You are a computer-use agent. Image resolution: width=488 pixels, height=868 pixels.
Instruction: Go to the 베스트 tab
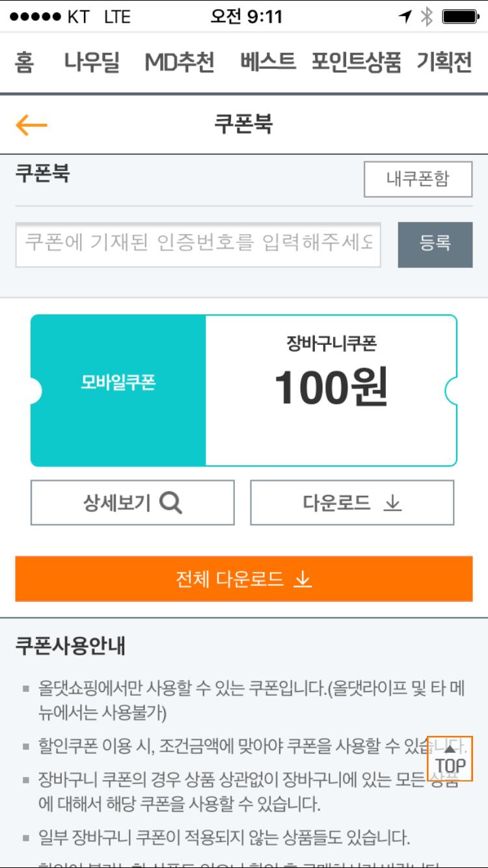tap(267, 62)
